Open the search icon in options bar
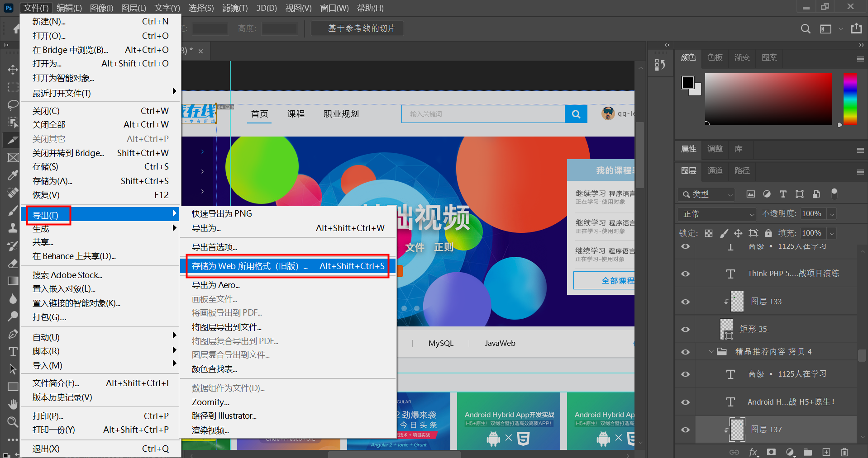The image size is (868, 458). pos(806,29)
